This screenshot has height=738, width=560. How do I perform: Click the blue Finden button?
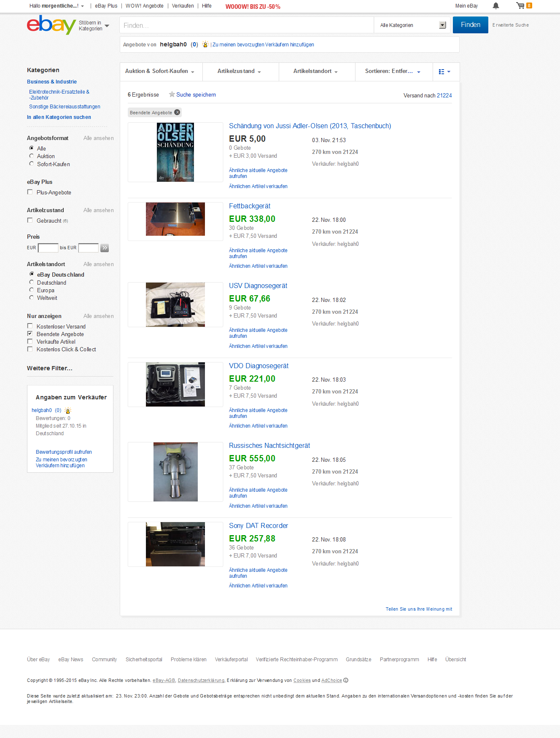pyautogui.click(x=470, y=25)
